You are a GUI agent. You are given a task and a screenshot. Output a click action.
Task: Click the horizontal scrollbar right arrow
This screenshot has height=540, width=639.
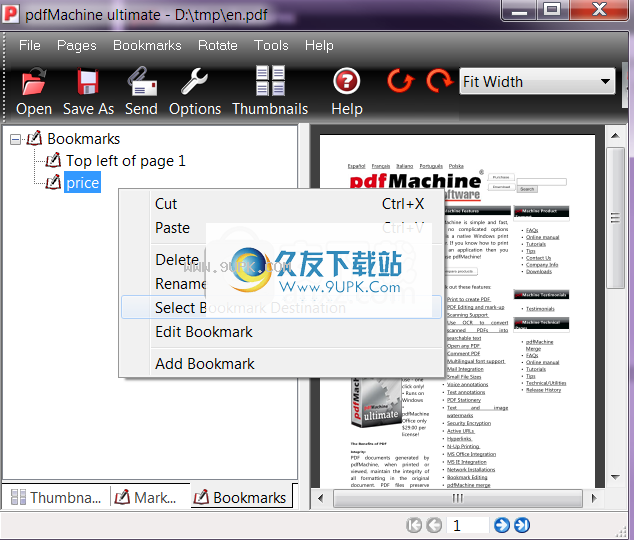click(x=594, y=498)
